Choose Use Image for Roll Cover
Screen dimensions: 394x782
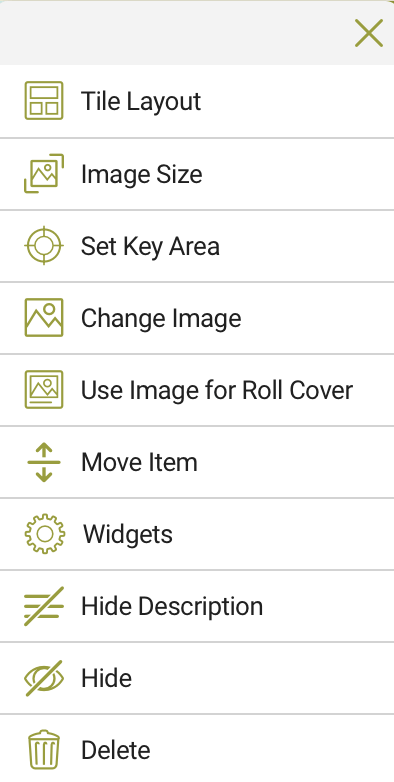197,390
